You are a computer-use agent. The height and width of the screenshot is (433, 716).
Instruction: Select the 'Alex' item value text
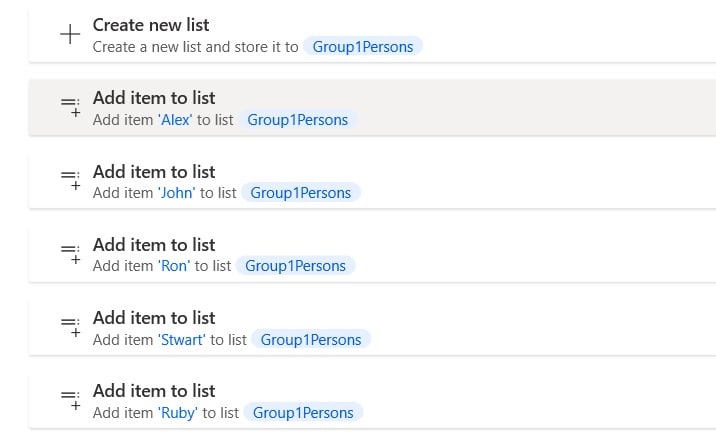pyautogui.click(x=175, y=120)
